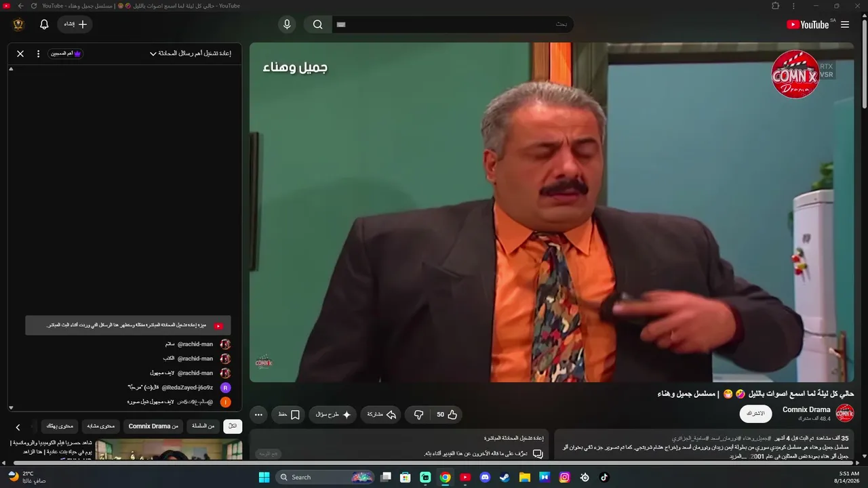The image size is (868, 488).
Task: Click the horizontal page scrollbar
Action: (434, 464)
